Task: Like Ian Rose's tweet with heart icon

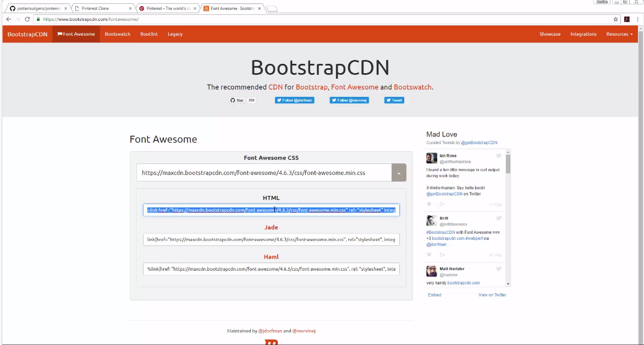Action: pyautogui.click(x=429, y=204)
